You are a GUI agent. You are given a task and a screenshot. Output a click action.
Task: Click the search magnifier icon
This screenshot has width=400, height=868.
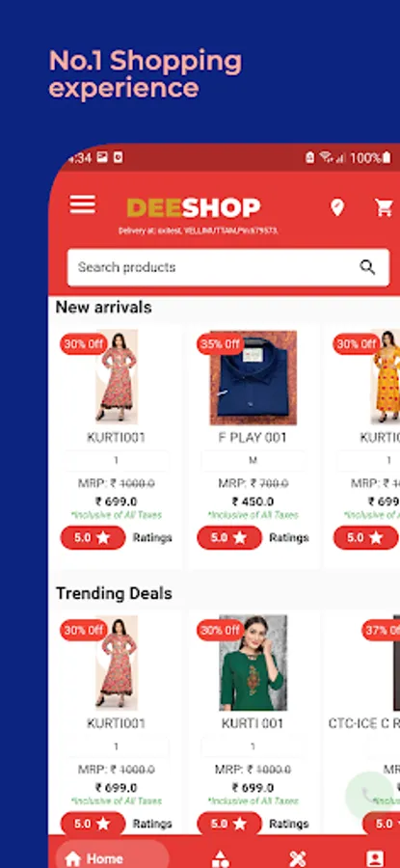click(368, 267)
